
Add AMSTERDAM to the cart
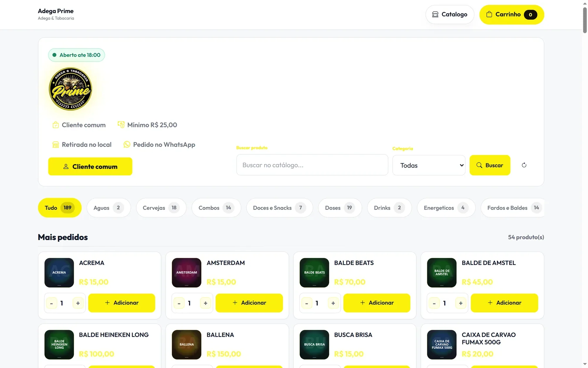coord(249,303)
